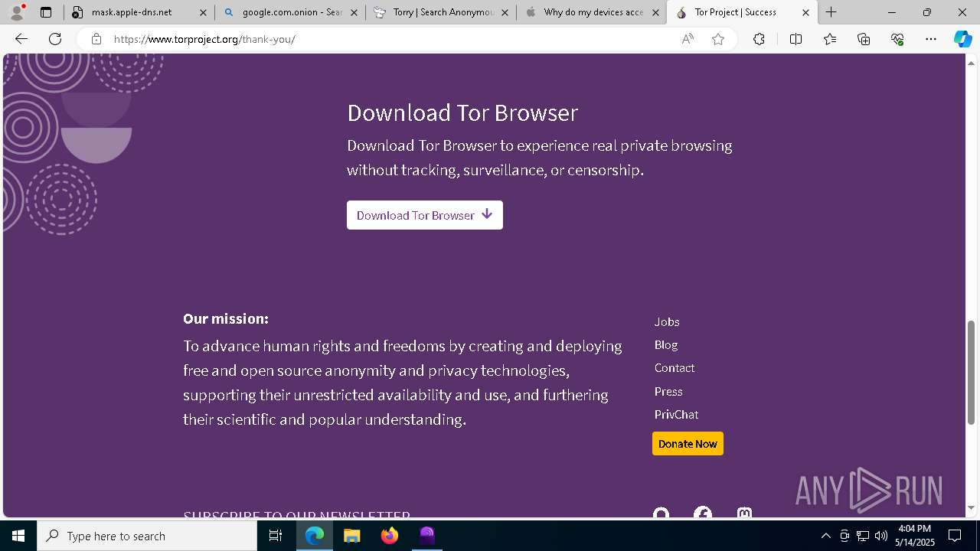Open Settings and more menu
This screenshot has width=980, height=551.
pos(931,39)
